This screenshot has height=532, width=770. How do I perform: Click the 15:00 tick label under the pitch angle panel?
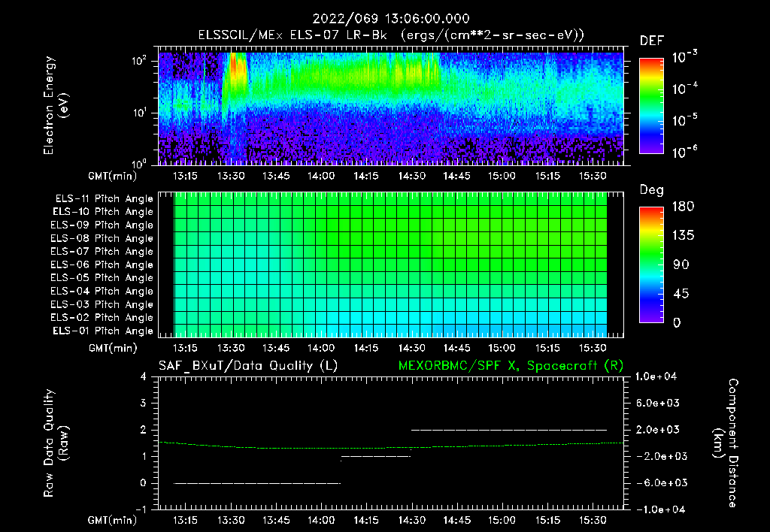(x=502, y=348)
